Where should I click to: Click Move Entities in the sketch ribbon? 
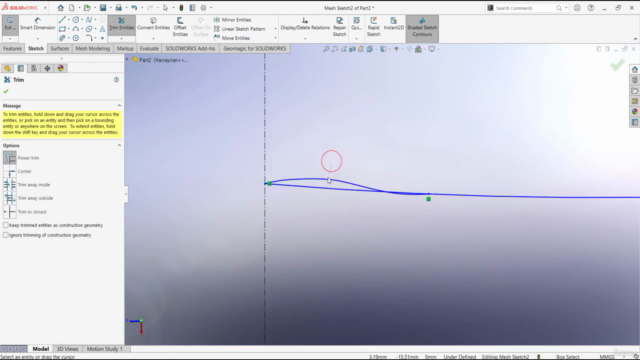click(231, 38)
